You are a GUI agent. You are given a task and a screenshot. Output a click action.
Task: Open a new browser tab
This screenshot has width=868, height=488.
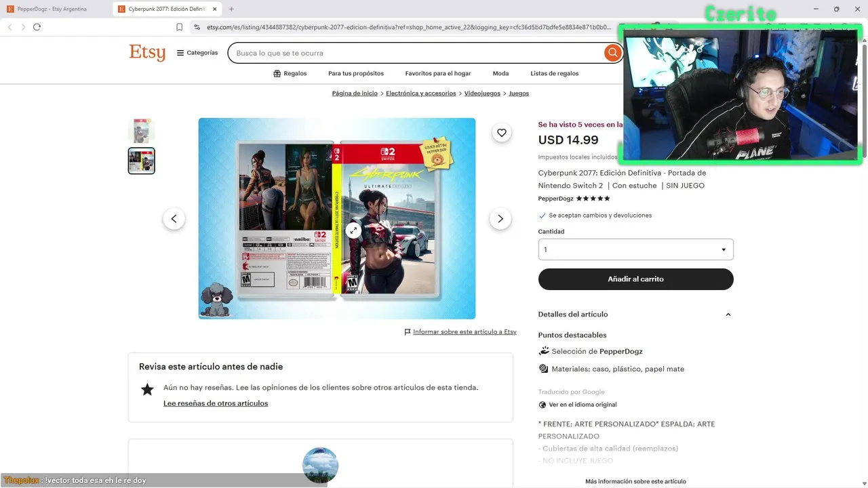pos(231,9)
